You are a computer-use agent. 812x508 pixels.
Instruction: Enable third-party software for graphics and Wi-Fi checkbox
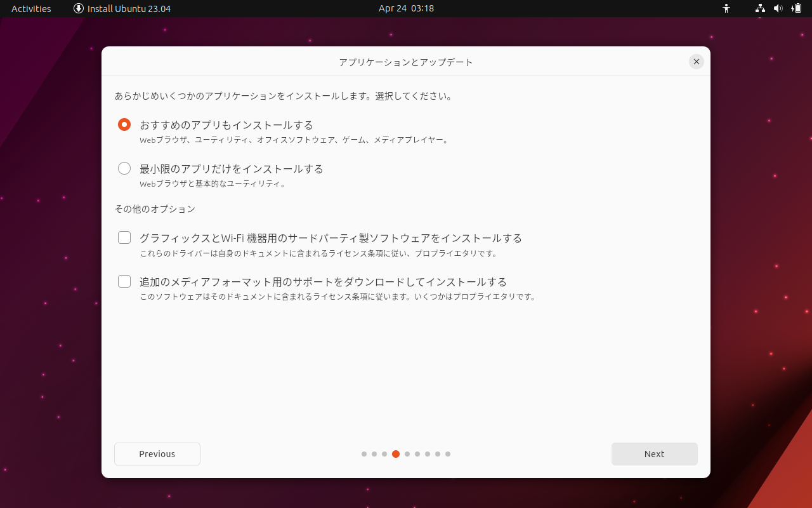(x=124, y=237)
